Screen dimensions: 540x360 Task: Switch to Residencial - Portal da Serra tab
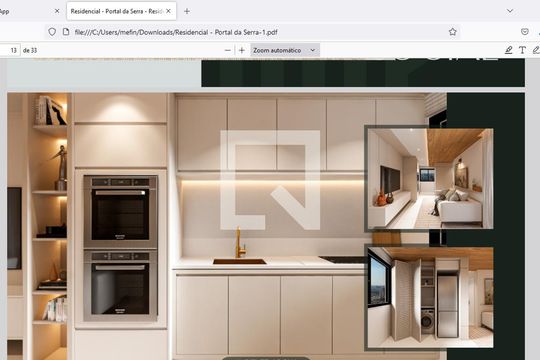pyautogui.click(x=122, y=11)
